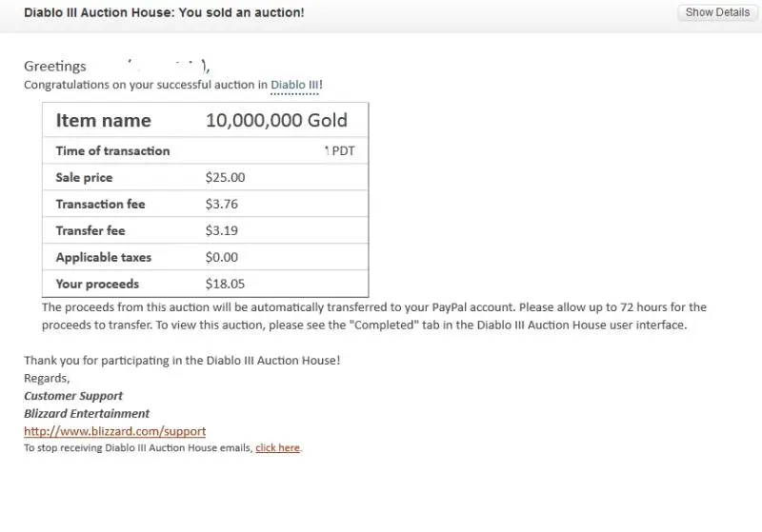This screenshot has width=762, height=532.
Task: Select the $18.05 proceeds amount
Action: [225, 284]
